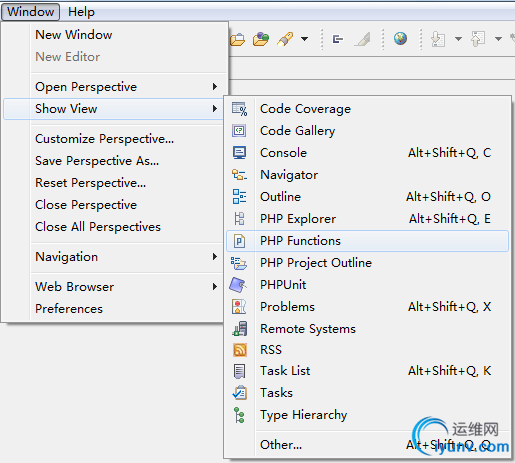Viewport: 515px width, 463px height.
Task: Click the 'Alt+Shift+Q, O' Outline shortcut text
Action: click(x=448, y=197)
